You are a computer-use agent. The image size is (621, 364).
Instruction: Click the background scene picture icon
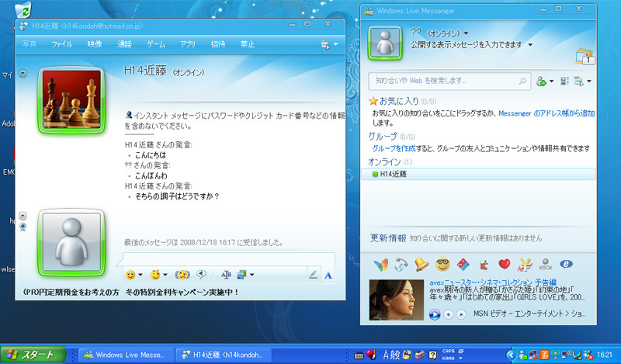coord(241,275)
